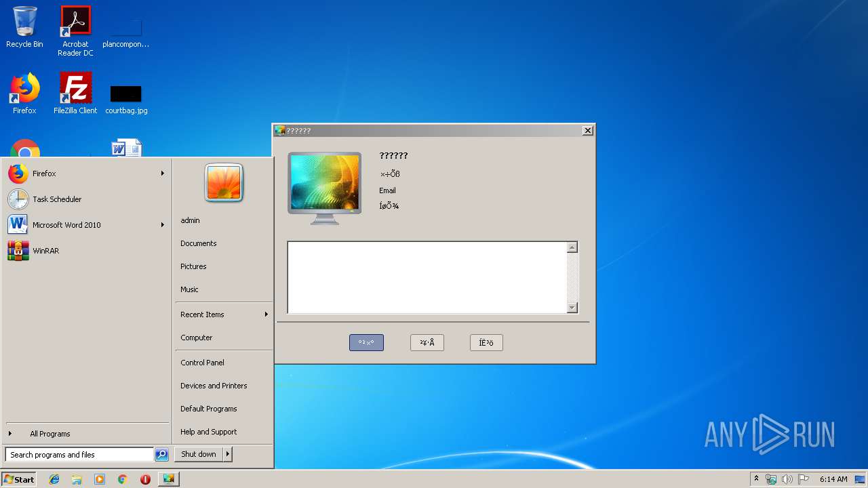Launch Task Scheduler from Start menu
The width and height of the screenshot is (868, 488).
85,199
